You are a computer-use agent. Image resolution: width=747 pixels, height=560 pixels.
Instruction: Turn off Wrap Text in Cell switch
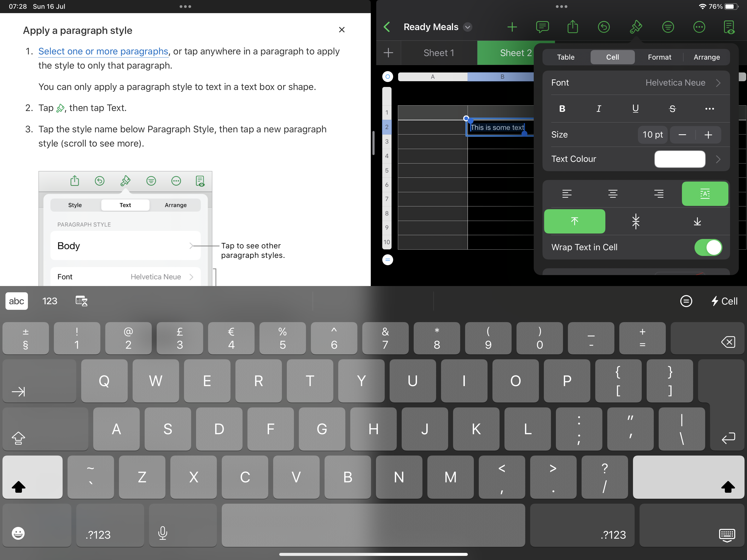pos(708,247)
